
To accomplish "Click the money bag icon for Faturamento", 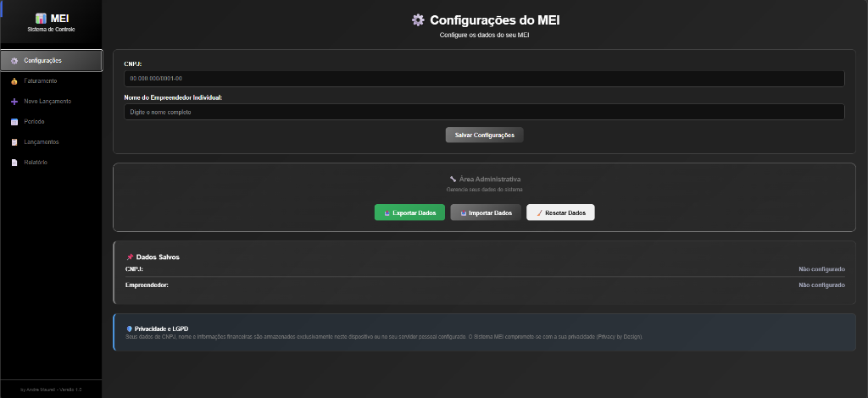I will click(14, 81).
